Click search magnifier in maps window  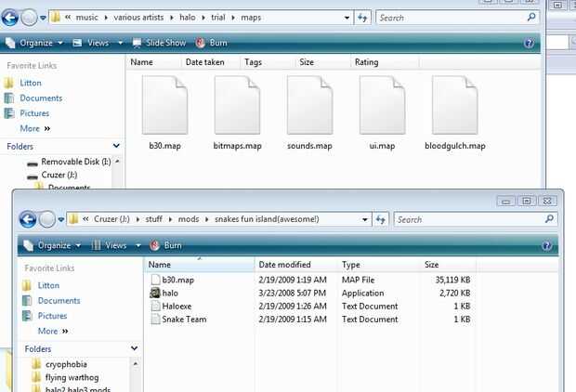coord(531,17)
